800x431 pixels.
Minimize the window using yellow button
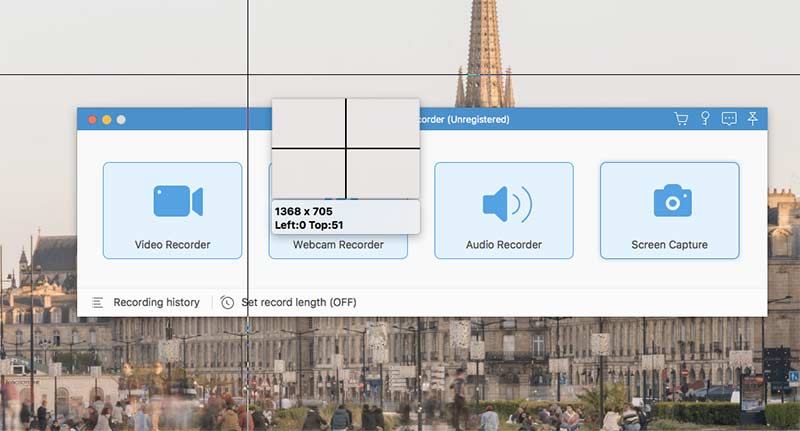click(107, 120)
